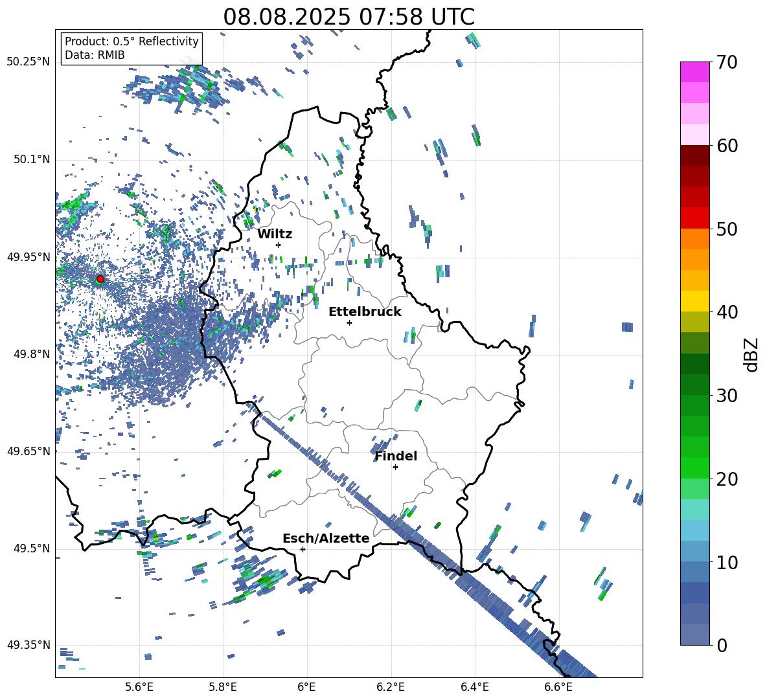The height and width of the screenshot is (700, 767).
Task: Click the 6.6°E longitude label
Action: click(x=558, y=687)
